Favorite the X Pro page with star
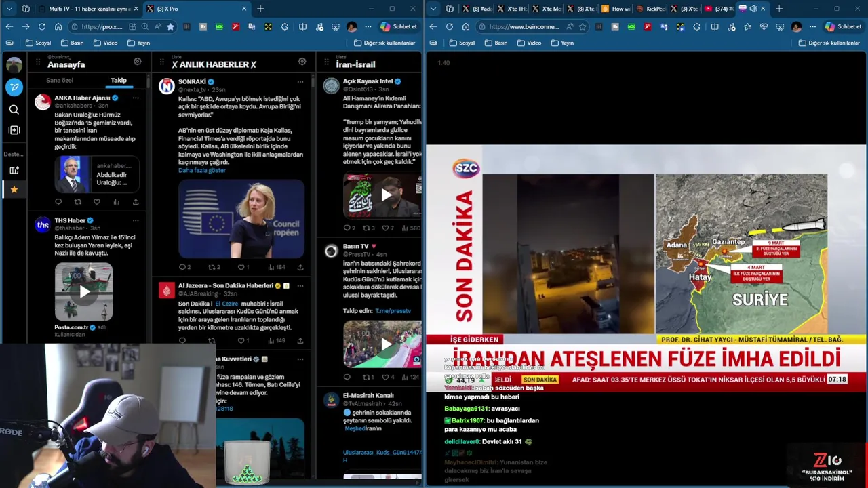The image size is (868, 488). coord(170,26)
